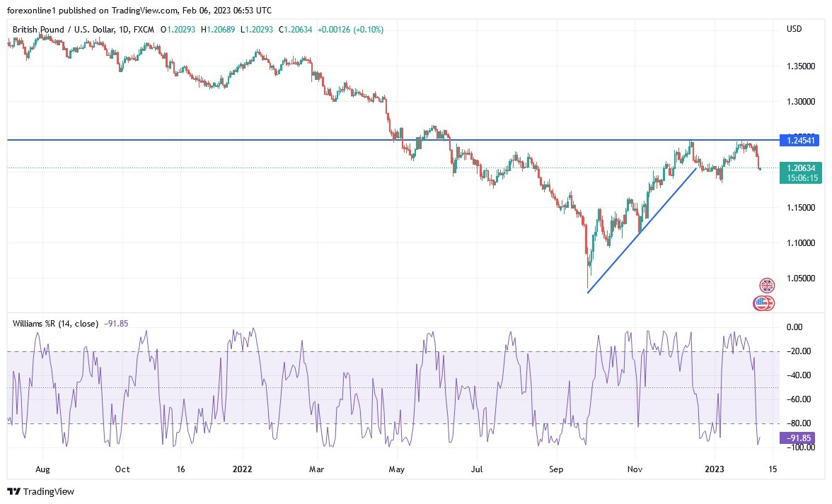Viewport: 832px width, 504px height.
Task: Click the FXCM exchange label
Action: (x=144, y=30)
